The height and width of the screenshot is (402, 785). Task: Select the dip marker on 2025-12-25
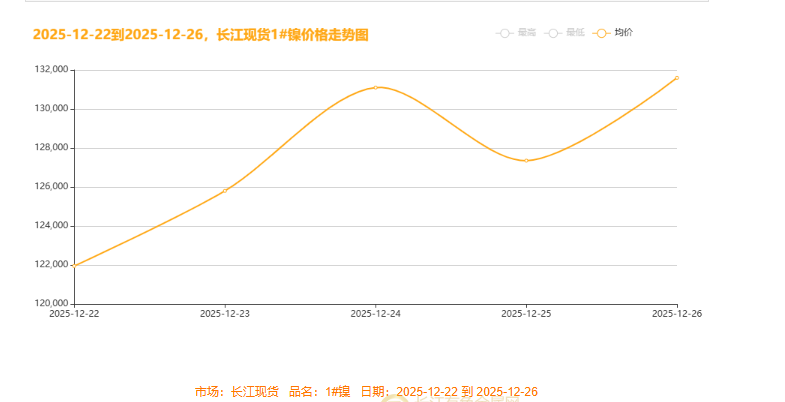pyautogui.click(x=526, y=161)
